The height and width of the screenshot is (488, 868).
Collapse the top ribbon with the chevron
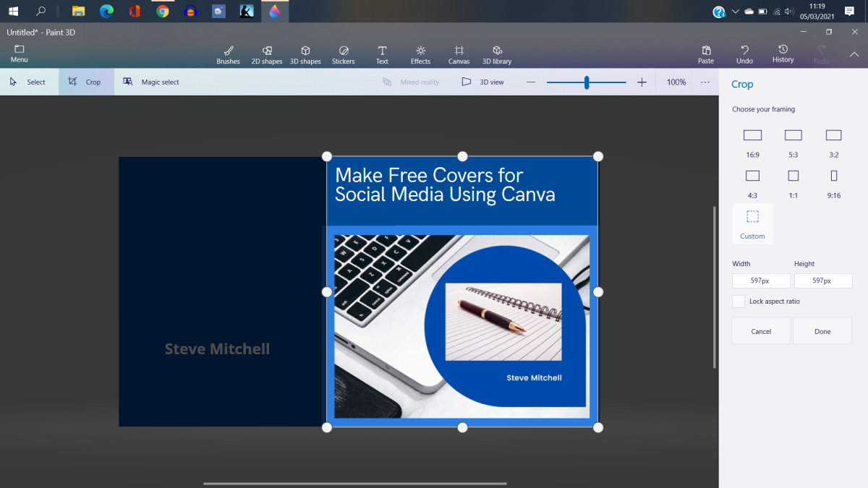pos(854,53)
